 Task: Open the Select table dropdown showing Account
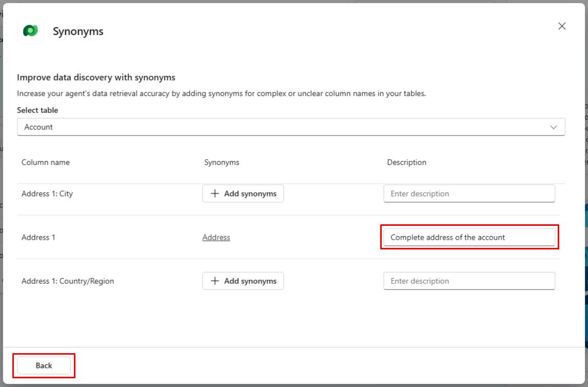291,127
